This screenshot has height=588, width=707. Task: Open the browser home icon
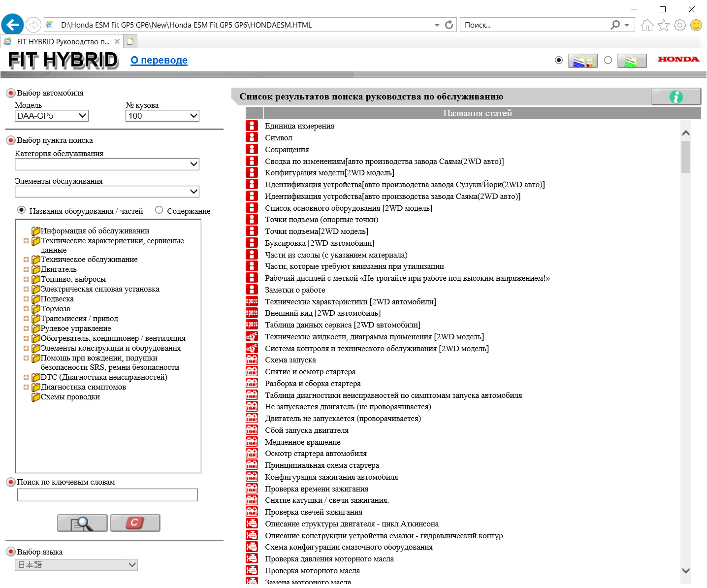(647, 25)
